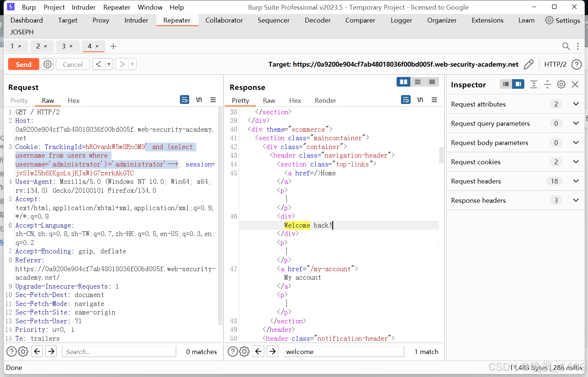The image size is (588, 377).
Task: Open help for Response search bar
Action: tap(233, 351)
